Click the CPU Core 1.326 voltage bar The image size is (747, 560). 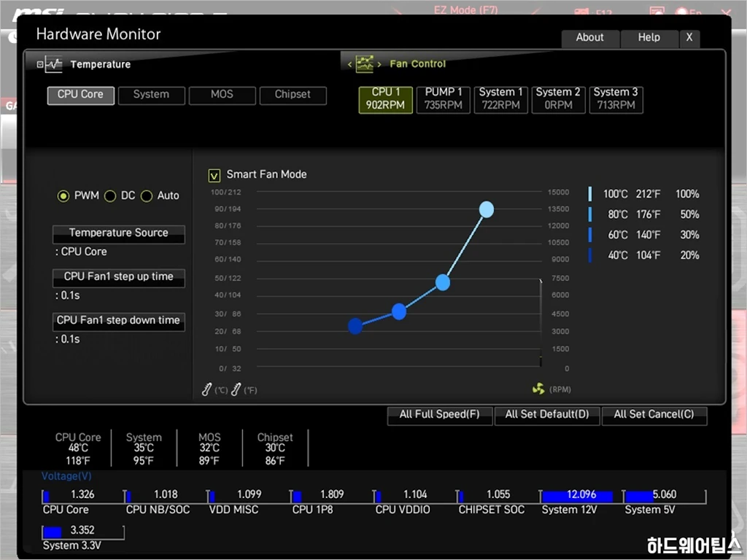pos(83,497)
